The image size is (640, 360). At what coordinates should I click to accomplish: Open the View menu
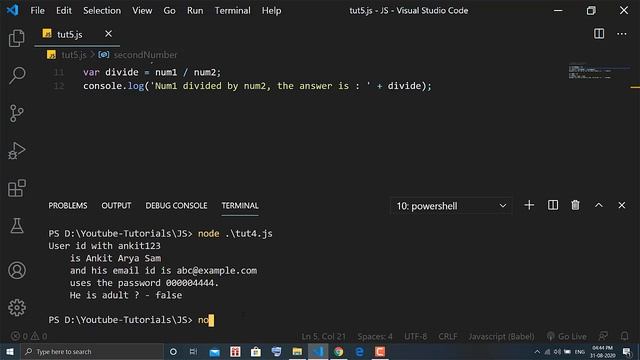click(x=142, y=11)
